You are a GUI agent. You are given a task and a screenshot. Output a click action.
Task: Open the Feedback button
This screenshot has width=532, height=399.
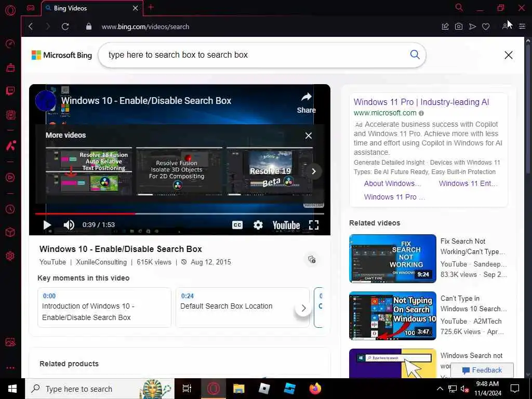pyautogui.click(x=482, y=370)
